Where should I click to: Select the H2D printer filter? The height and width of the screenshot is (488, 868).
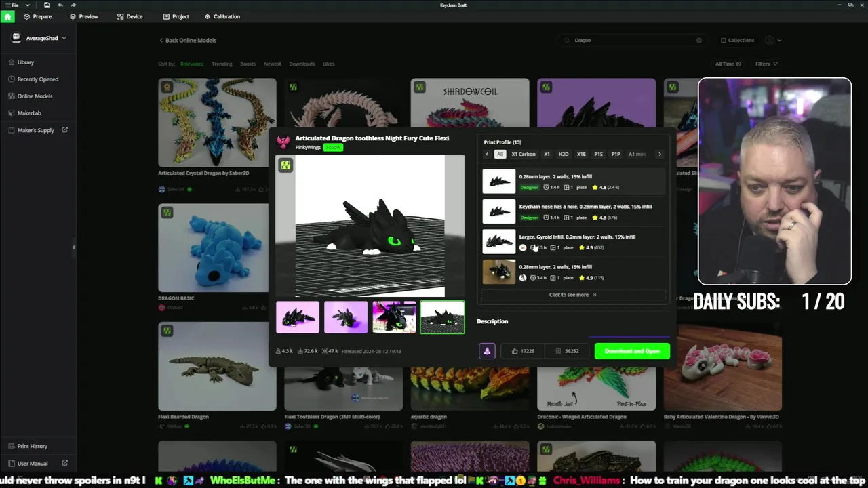tap(563, 154)
